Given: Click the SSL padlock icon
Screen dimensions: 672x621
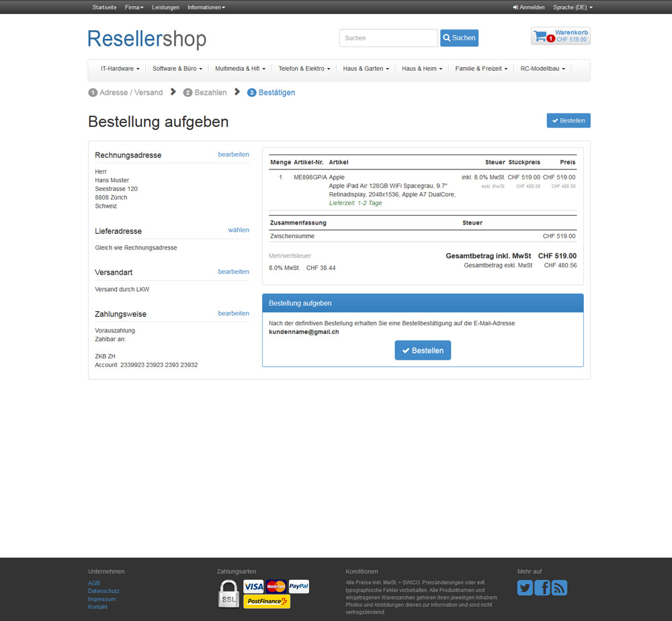Looking at the screenshot, I should click(228, 595).
